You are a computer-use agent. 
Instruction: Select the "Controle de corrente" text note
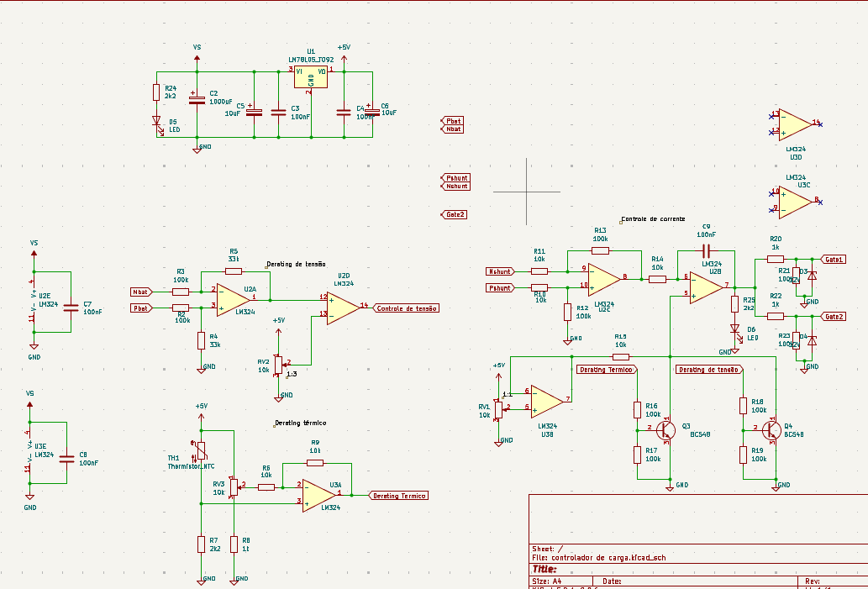[x=653, y=219]
